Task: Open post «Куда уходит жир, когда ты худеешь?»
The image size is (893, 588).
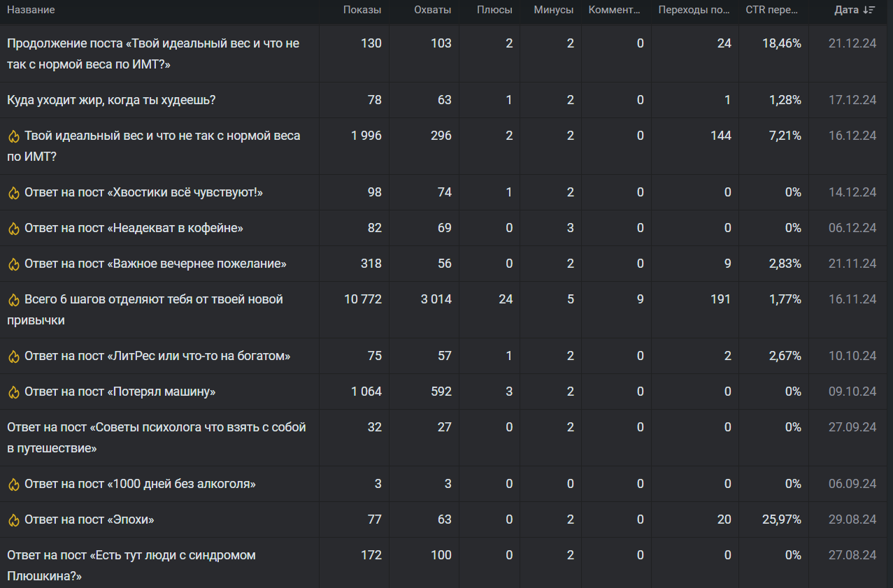Action: 111,100
